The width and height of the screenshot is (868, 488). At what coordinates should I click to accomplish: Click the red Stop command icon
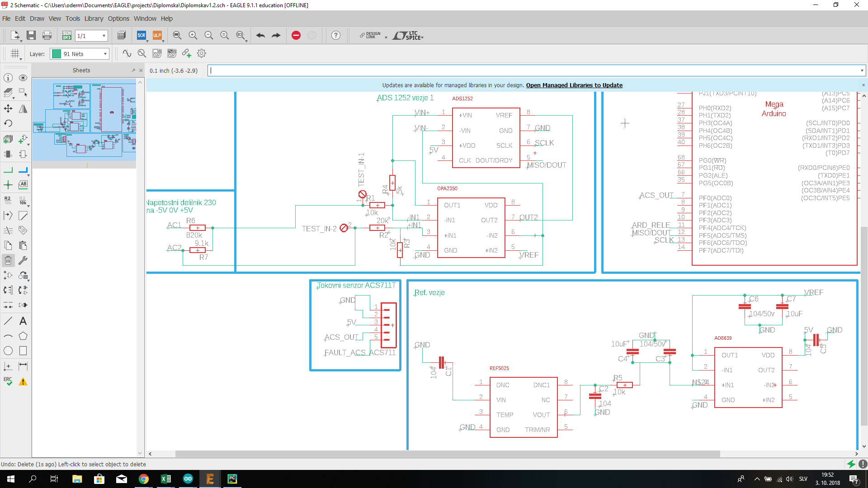pos(296,35)
